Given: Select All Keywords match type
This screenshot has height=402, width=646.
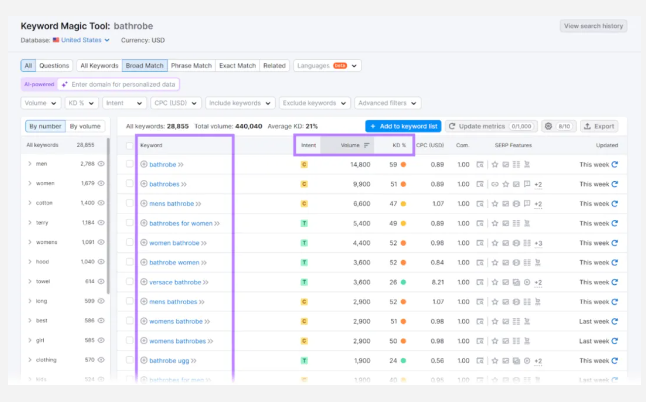Looking at the screenshot, I should pos(99,65).
